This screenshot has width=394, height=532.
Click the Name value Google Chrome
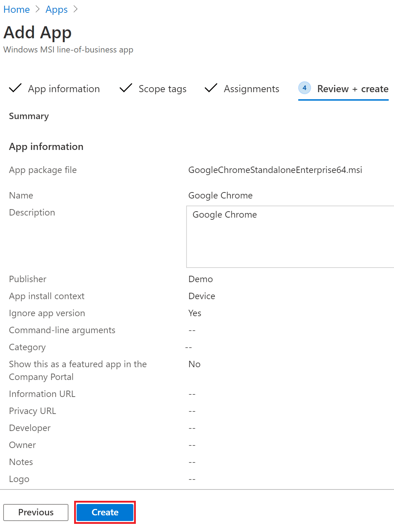click(220, 195)
